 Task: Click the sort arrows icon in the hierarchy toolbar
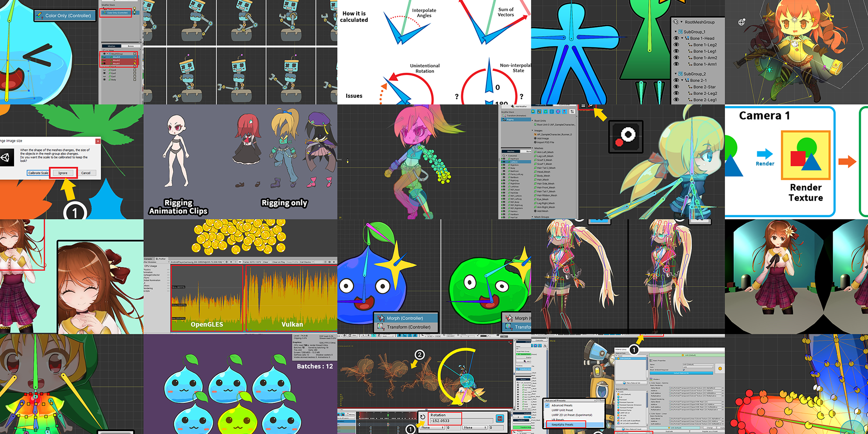572,112
